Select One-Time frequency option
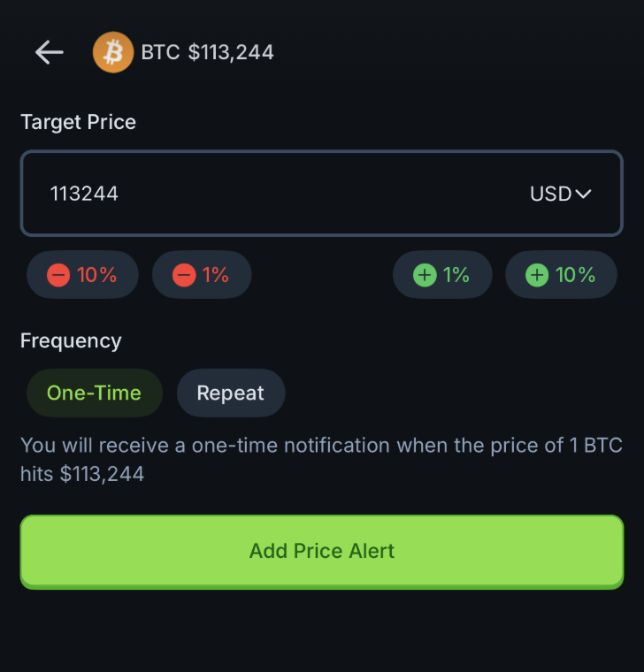Image resolution: width=644 pixels, height=672 pixels. [95, 393]
